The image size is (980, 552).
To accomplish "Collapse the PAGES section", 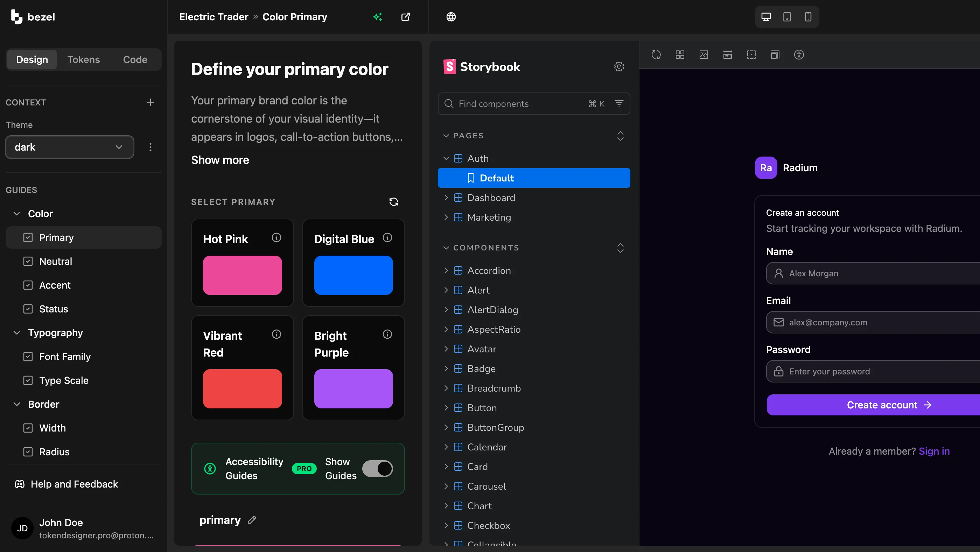I will 446,136.
